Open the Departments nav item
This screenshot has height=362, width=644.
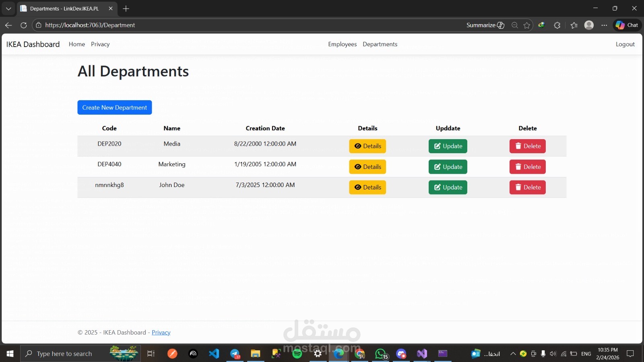(380, 44)
